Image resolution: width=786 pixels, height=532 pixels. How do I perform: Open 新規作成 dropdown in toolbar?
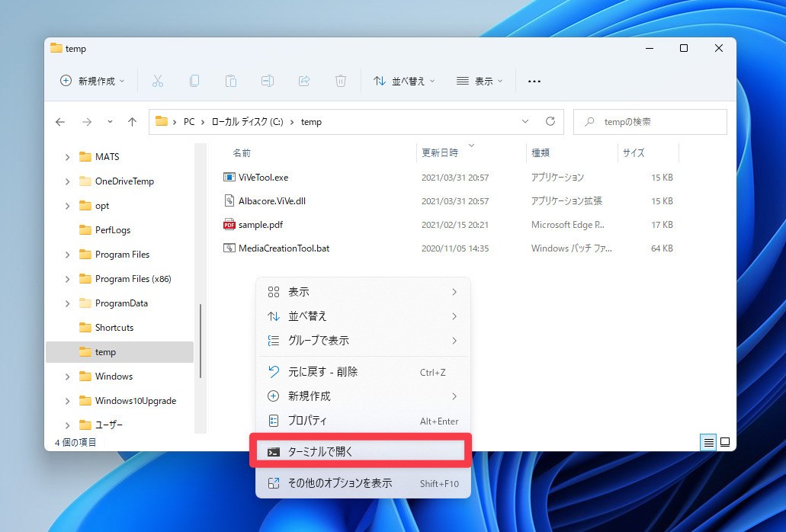tap(92, 81)
